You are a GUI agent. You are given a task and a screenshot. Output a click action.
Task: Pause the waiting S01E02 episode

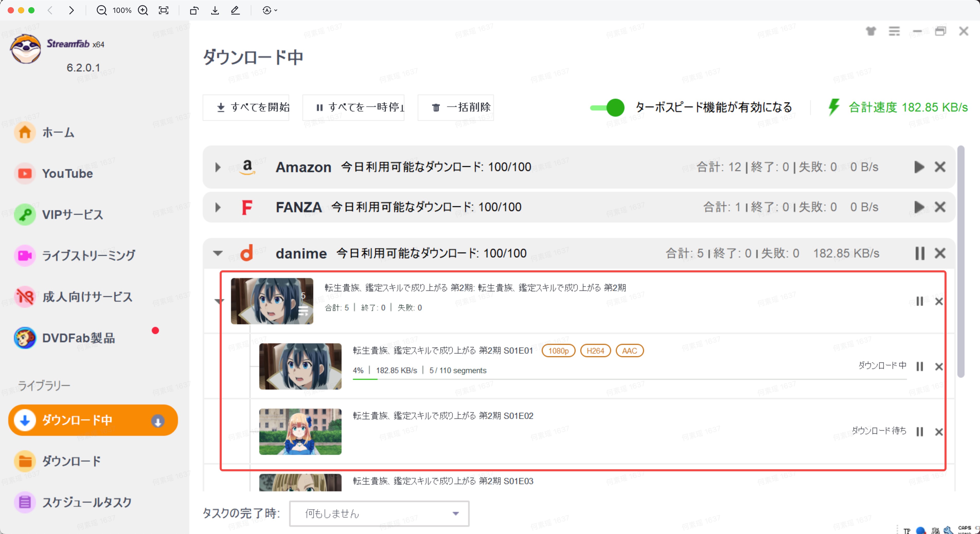click(920, 431)
